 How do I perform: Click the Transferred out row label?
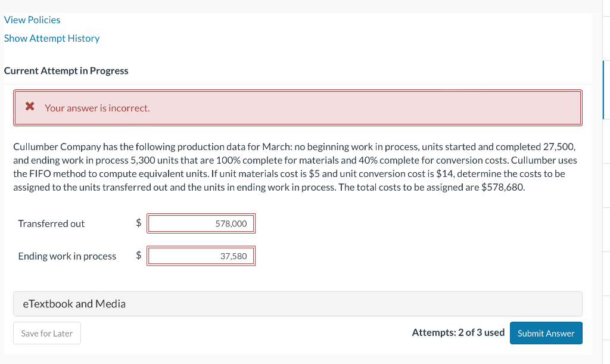(x=51, y=223)
